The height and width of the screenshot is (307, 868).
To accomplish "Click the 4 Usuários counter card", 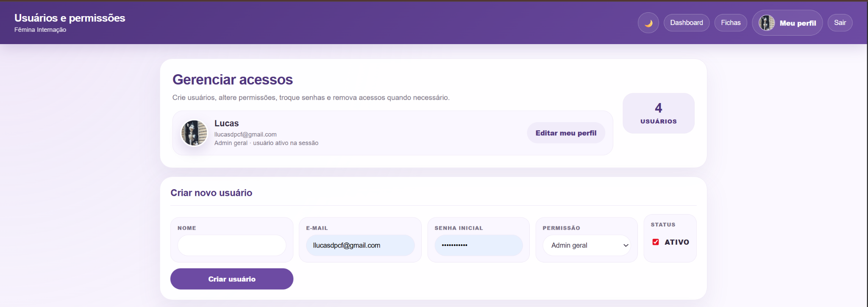I will tap(658, 114).
